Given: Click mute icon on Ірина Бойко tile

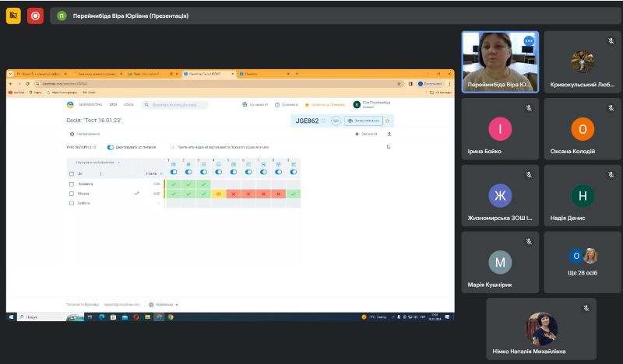Looking at the screenshot, I should 529,107.
